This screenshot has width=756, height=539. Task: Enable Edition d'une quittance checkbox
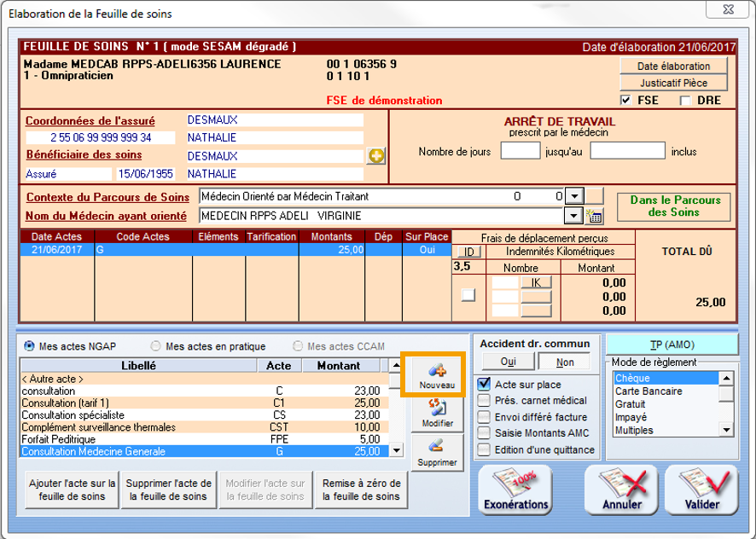(485, 449)
